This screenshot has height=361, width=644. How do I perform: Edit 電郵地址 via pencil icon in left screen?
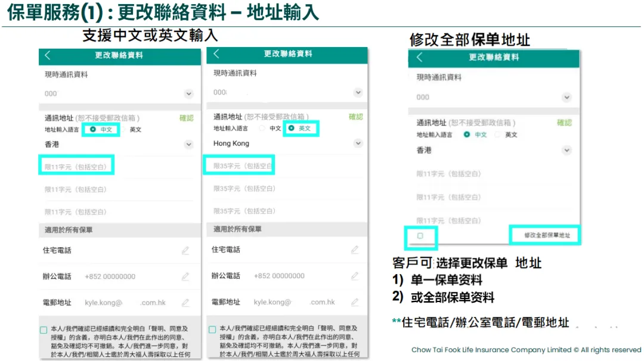pyautogui.click(x=185, y=303)
